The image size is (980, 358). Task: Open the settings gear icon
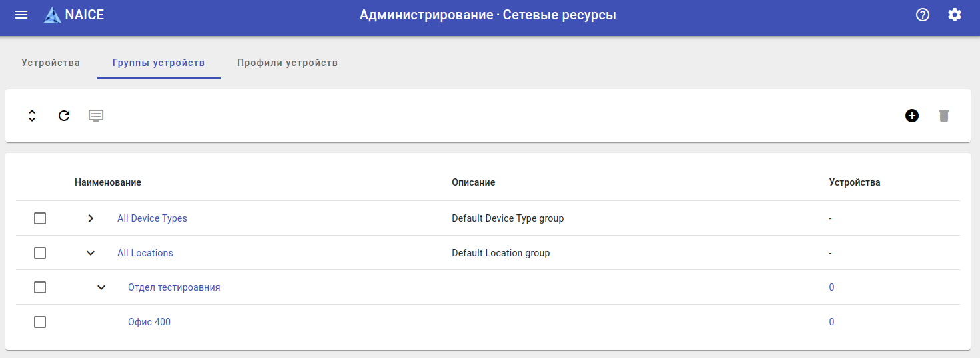[955, 15]
